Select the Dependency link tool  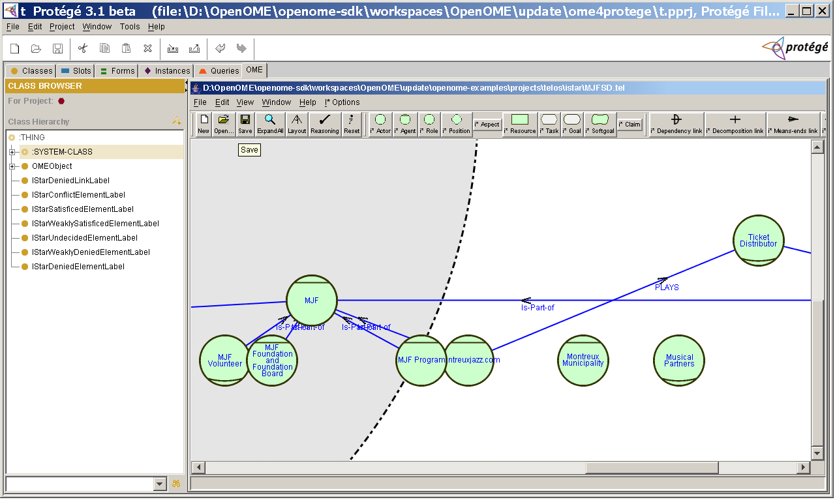point(676,124)
